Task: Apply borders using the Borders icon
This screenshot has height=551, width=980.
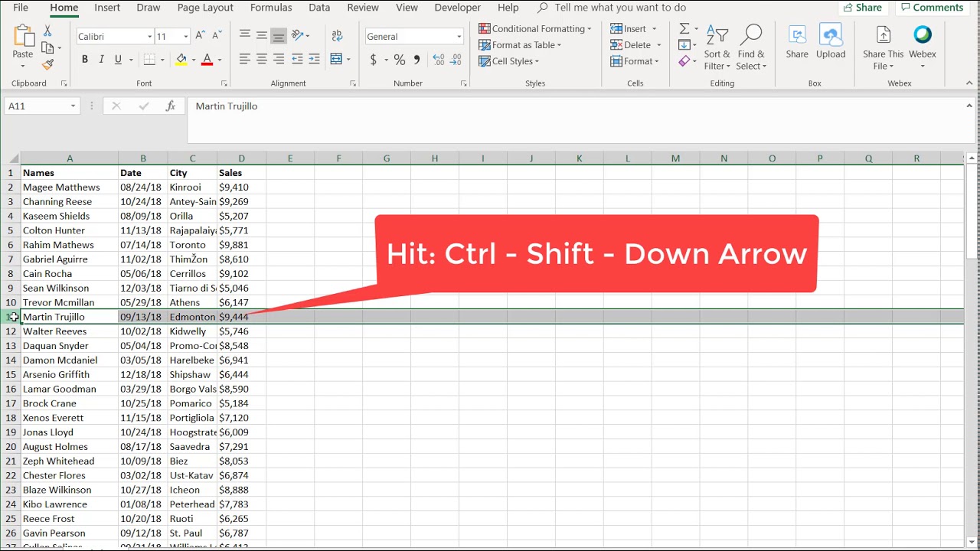Action: pyautogui.click(x=149, y=60)
